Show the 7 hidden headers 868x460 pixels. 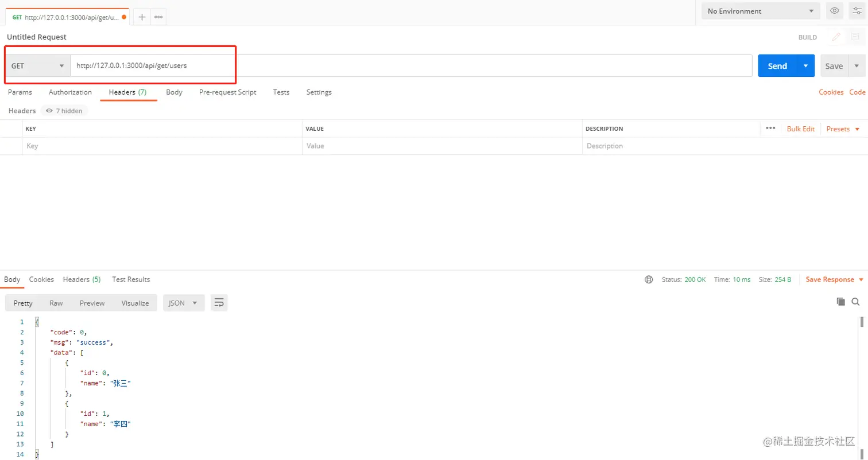(64, 111)
